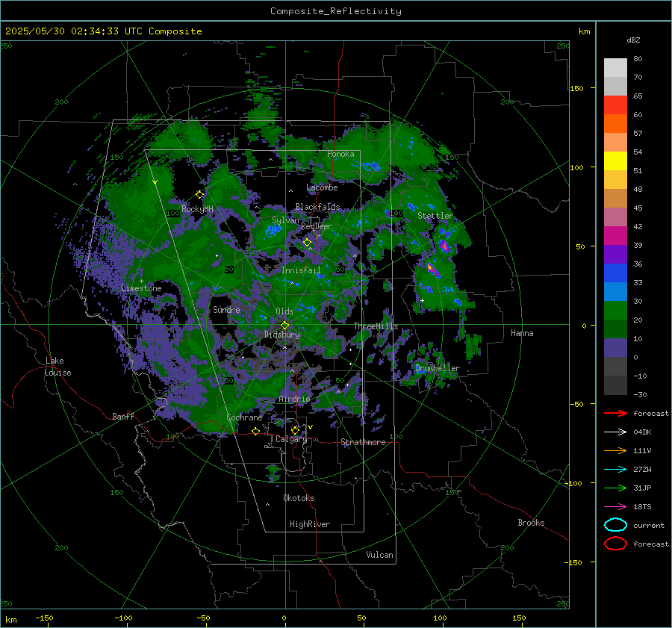Click the Lacombe city label
Viewport: 672px width, 628px height.
pos(322,187)
